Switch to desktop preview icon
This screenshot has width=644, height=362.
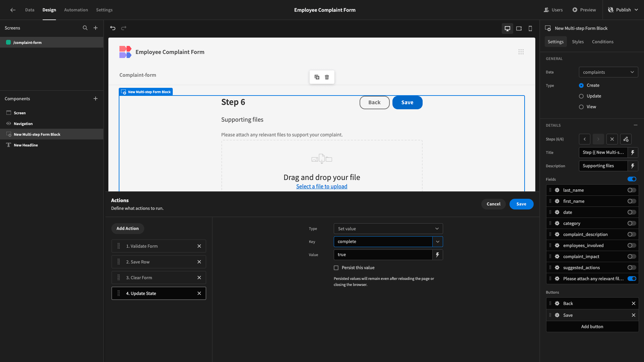pos(507,28)
